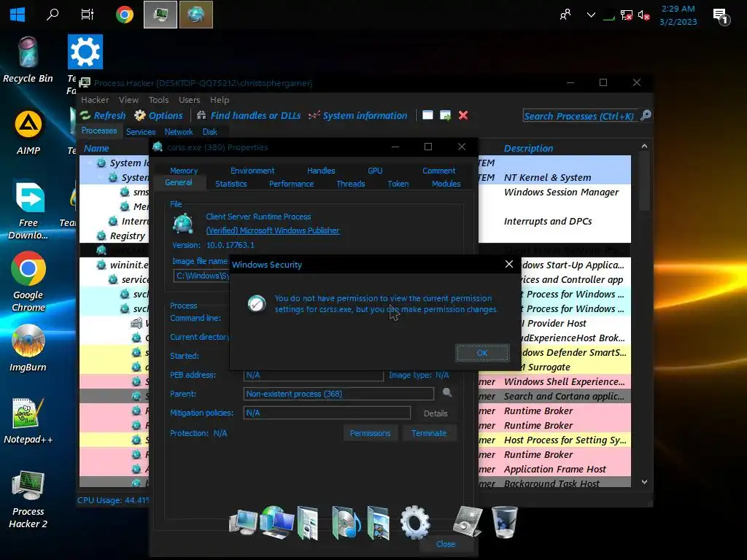
Task: Click the find window and thread icon
Action: 446,115
